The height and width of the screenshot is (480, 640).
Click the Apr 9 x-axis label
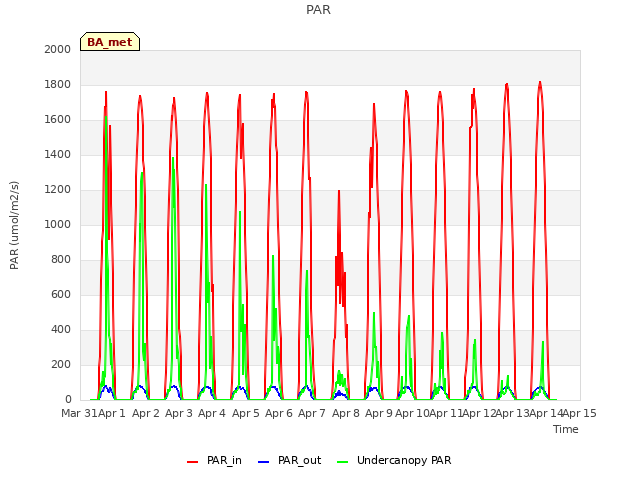pos(379,413)
